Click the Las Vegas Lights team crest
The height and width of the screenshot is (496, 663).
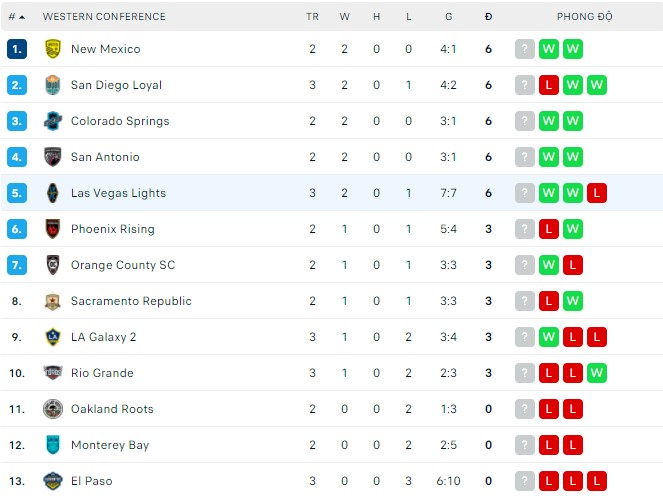click(53, 193)
